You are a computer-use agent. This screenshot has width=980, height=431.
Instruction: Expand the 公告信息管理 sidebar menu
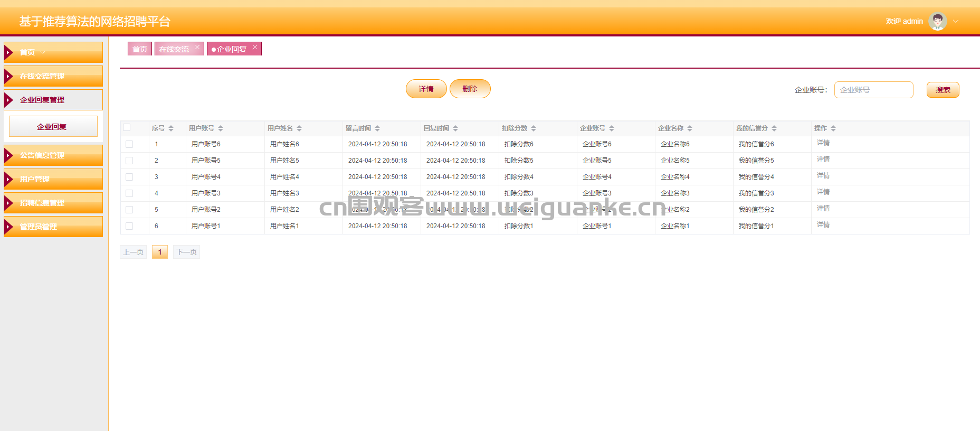tap(53, 155)
